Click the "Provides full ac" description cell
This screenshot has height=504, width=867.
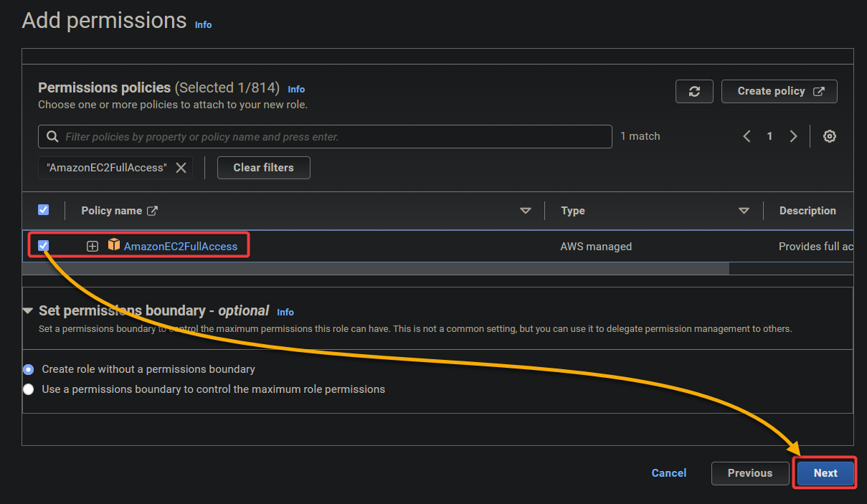(816, 246)
